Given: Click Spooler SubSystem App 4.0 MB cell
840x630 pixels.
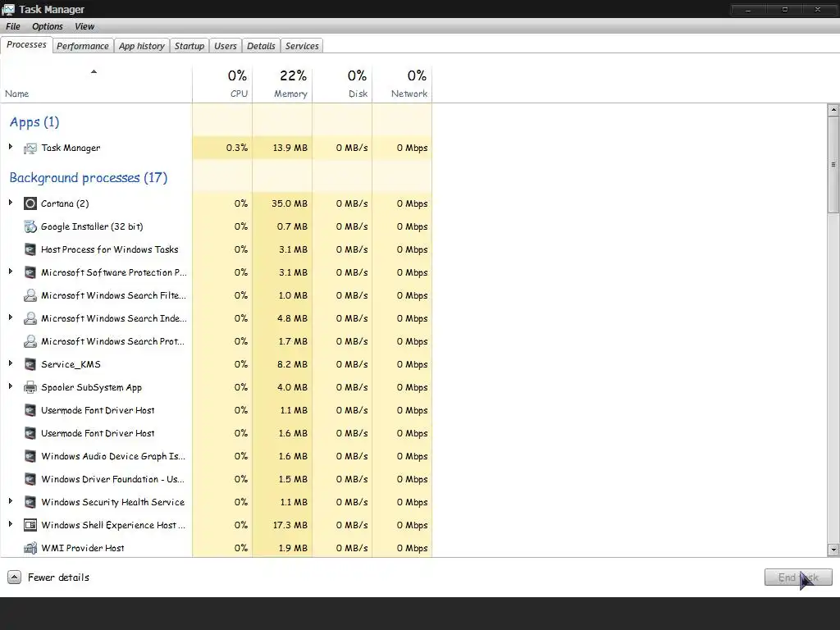Looking at the screenshot, I should click(x=282, y=387).
